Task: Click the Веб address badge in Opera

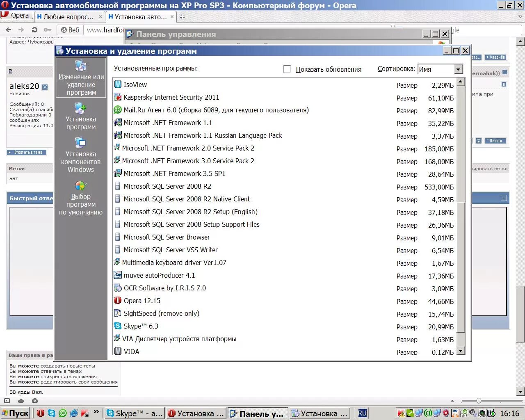Action: [x=70, y=30]
